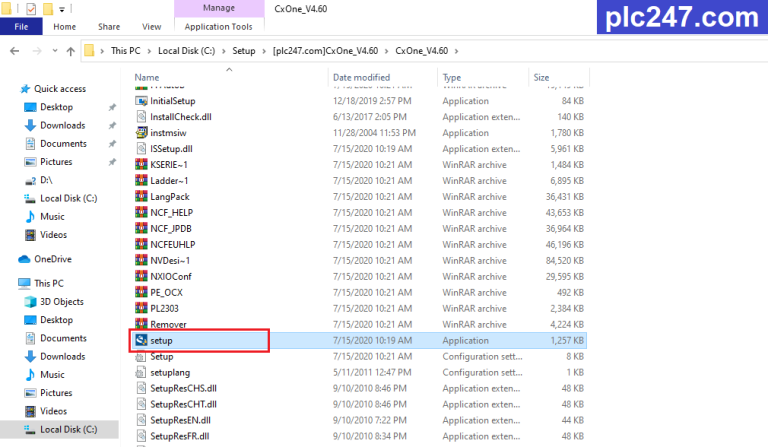Click the Back navigation arrow
Viewport: 768px width, 447px height.
pos(15,51)
